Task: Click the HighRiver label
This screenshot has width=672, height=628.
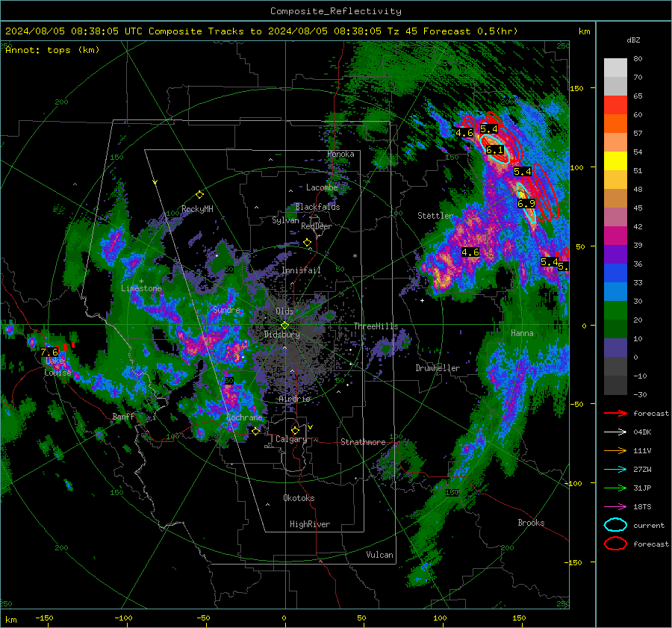Action: (310, 524)
